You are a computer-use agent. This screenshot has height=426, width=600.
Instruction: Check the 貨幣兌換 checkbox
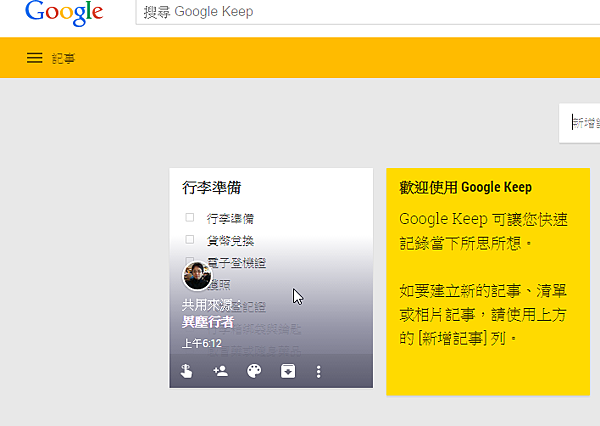click(189, 240)
